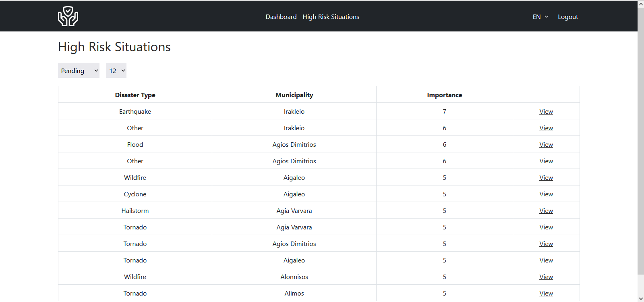View the Hailstorm situation in Agia Varvara

click(x=546, y=211)
